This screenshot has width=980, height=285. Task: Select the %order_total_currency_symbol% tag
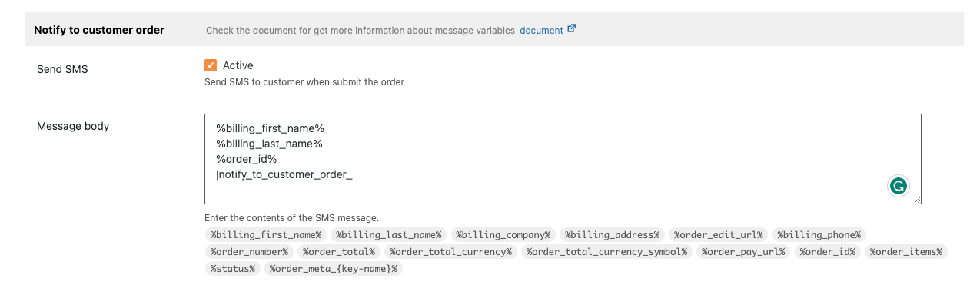[607, 251]
